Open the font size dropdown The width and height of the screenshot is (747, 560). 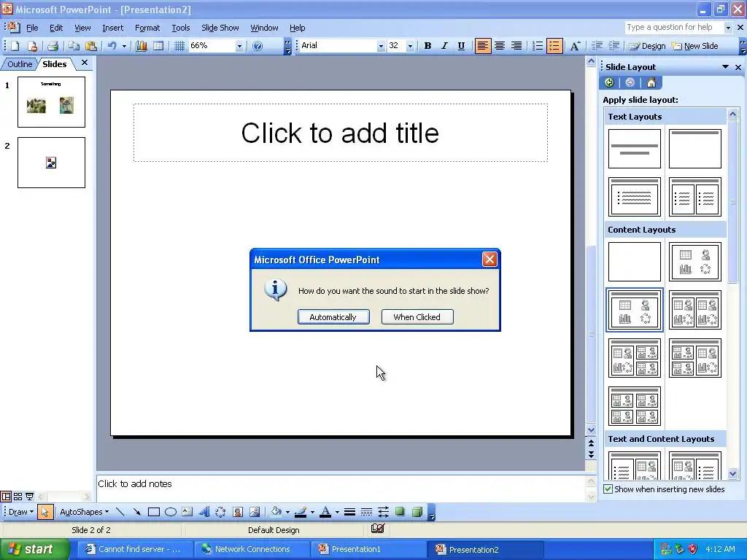coord(410,46)
